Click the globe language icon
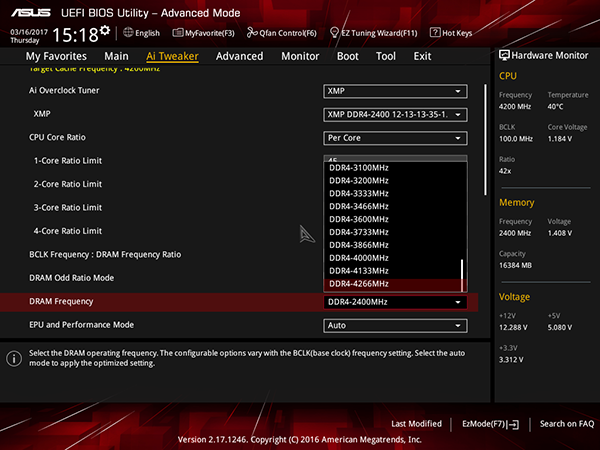Image resolution: width=600 pixels, height=450 pixels. coord(128,33)
